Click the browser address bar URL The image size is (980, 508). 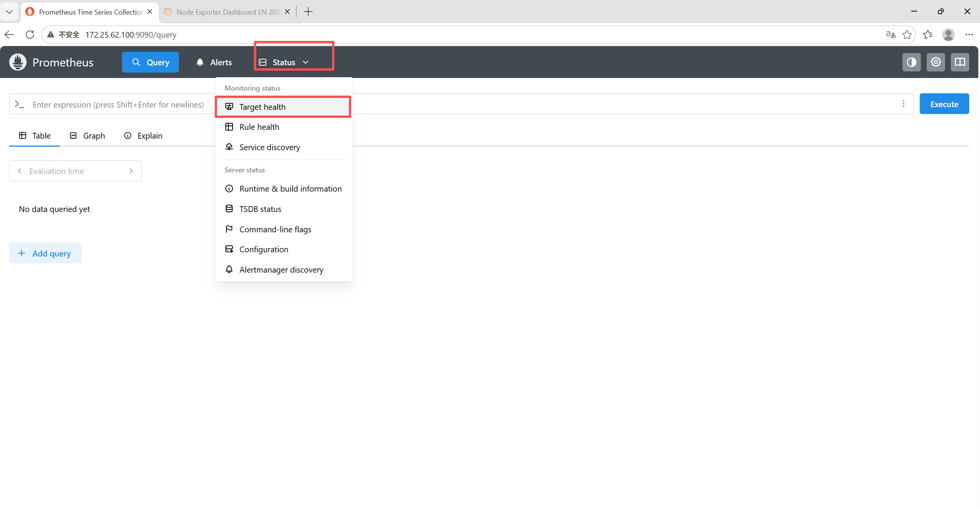131,35
